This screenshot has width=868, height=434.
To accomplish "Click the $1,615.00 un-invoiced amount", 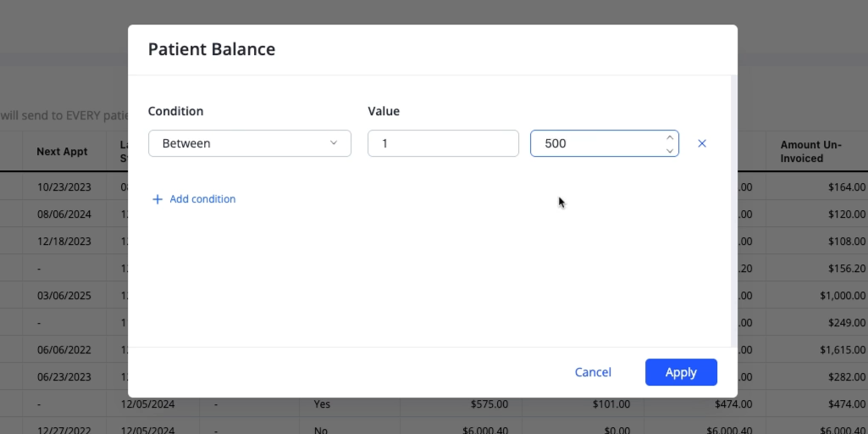I will tap(843, 350).
